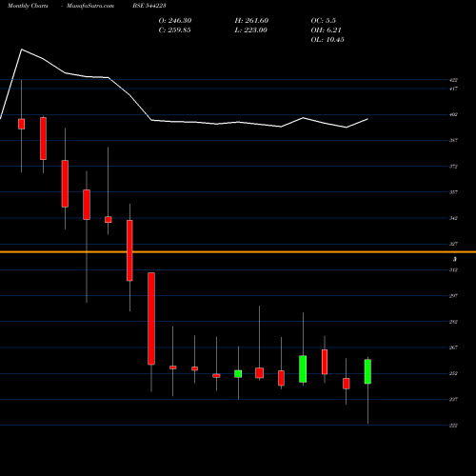The height and width of the screenshot is (476, 476).
Task: Click the 357 price axis label
Action: coord(453,192)
